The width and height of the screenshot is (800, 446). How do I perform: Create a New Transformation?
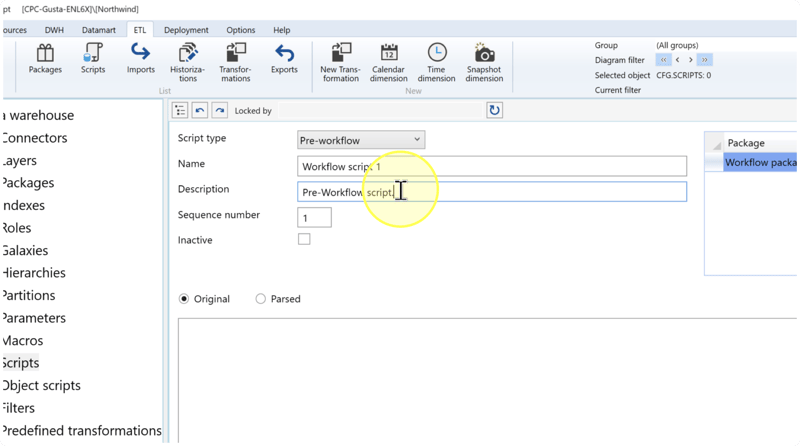[340, 63]
